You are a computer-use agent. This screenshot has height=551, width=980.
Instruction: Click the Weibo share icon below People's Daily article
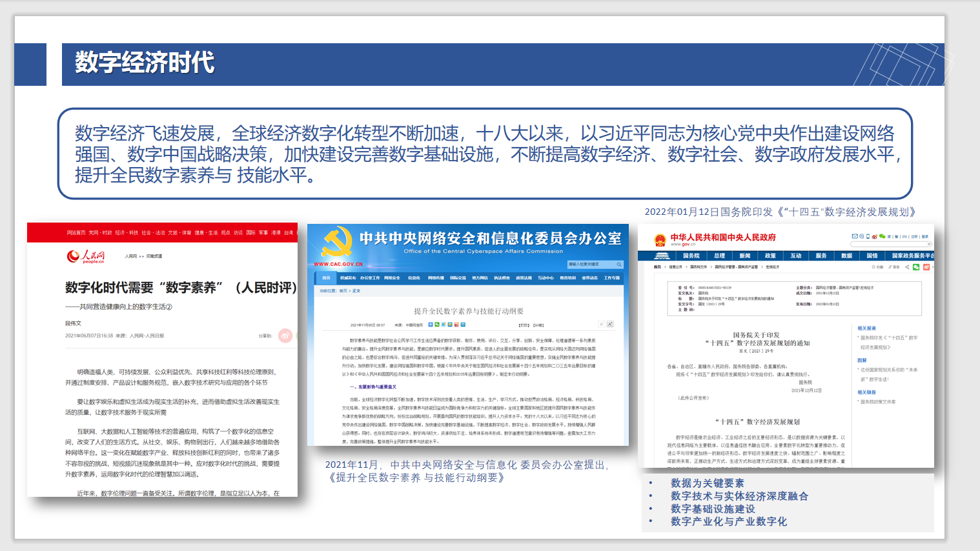[x=284, y=336]
